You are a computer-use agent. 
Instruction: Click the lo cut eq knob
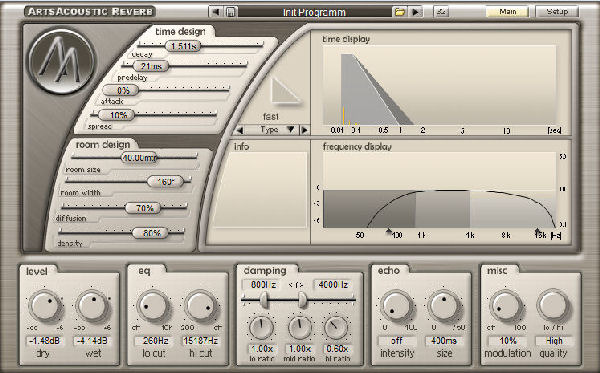point(153,306)
